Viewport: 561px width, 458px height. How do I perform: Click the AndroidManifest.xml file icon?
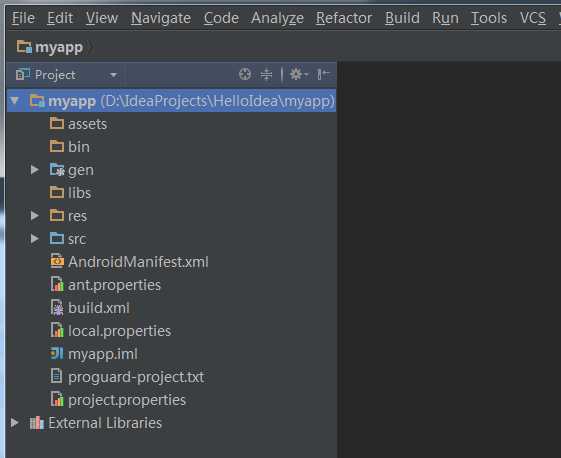click(57, 261)
